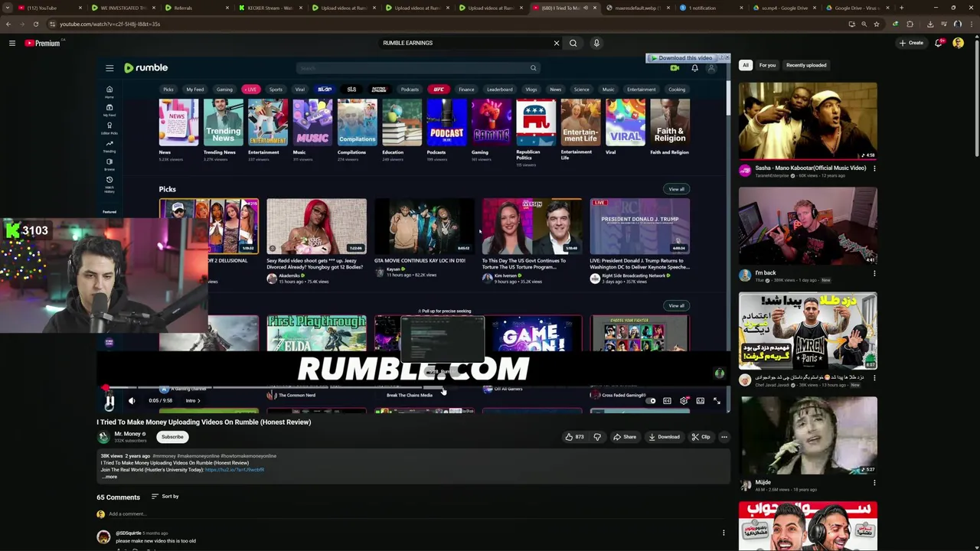The width and height of the screenshot is (980, 551).
Task: Open player settings gear
Action: (684, 401)
